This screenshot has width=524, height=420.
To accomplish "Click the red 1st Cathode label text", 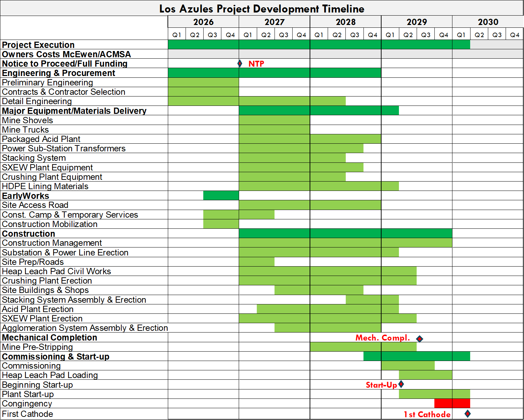I will [427, 414].
